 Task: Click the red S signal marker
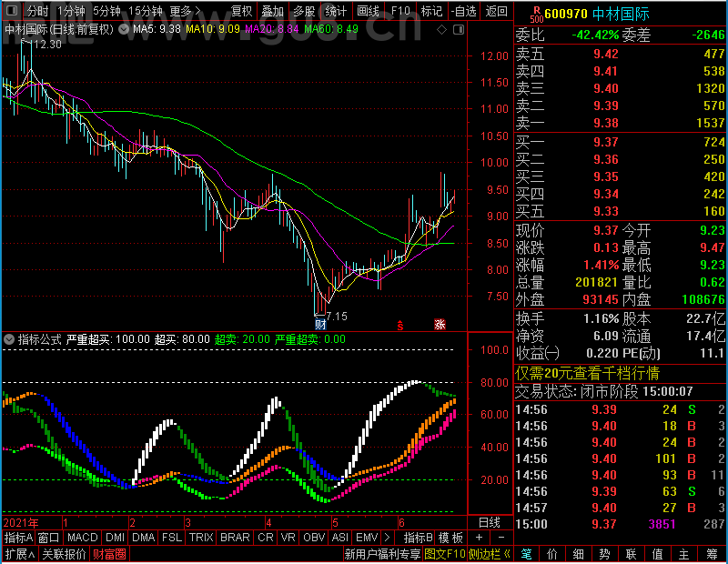(x=399, y=326)
